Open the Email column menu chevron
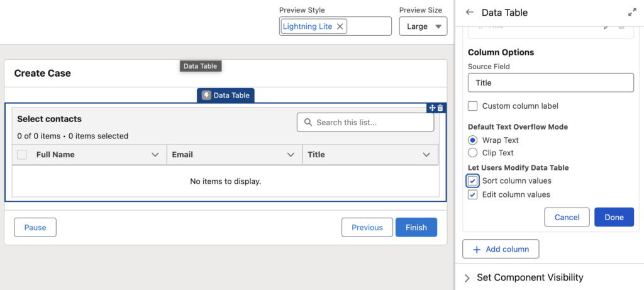This screenshot has height=290, width=644. (x=291, y=155)
